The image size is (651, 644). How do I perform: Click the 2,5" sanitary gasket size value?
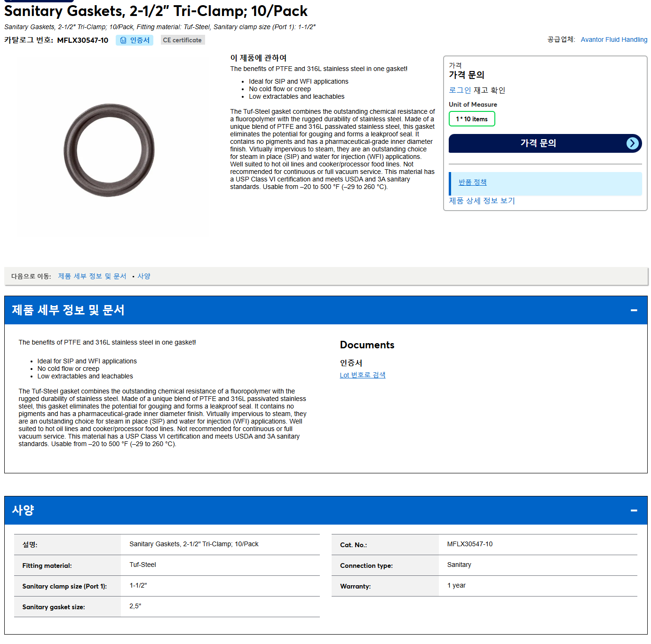pos(135,606)
